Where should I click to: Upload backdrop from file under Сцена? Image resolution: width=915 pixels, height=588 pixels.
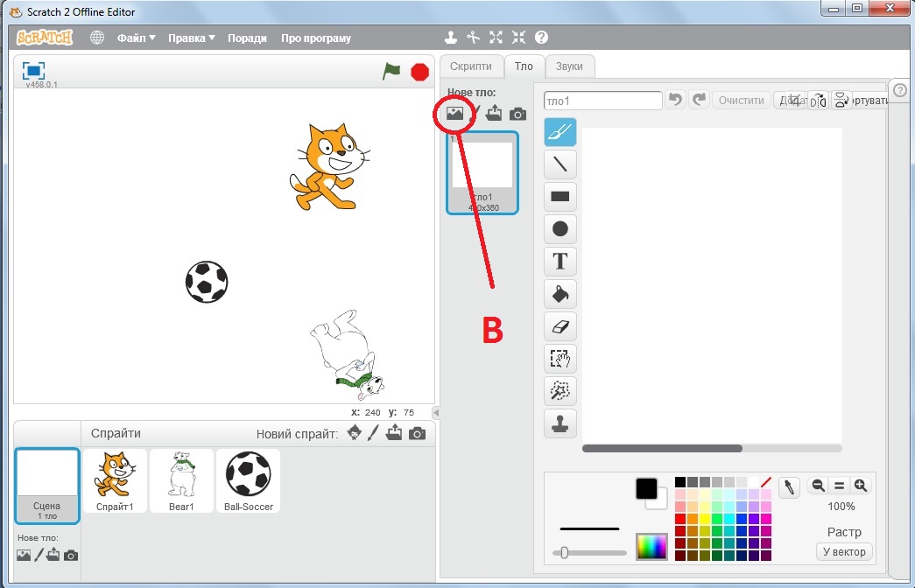(53, 554)
